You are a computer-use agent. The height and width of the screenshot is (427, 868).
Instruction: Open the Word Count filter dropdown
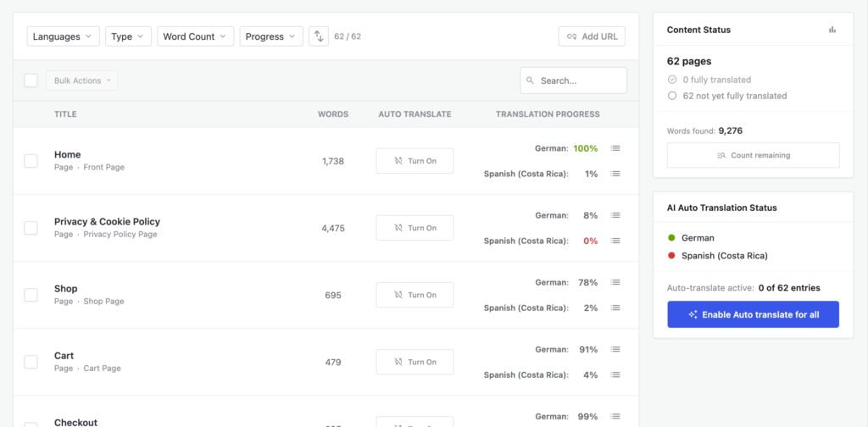[x=196, y=36]
